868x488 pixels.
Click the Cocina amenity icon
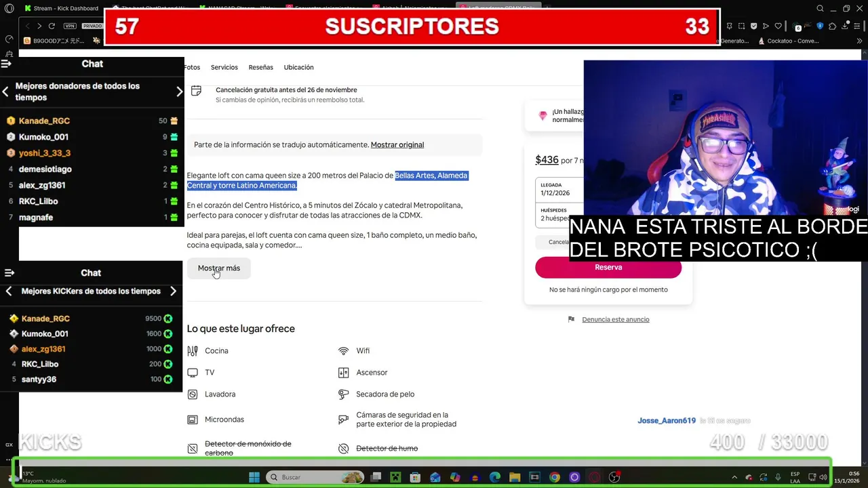click(193, 350)
